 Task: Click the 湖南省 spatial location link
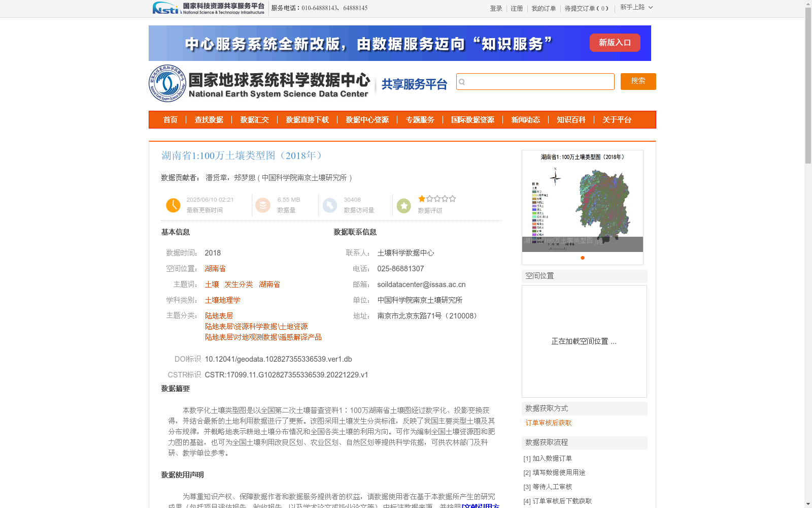[x=215, y=269]
